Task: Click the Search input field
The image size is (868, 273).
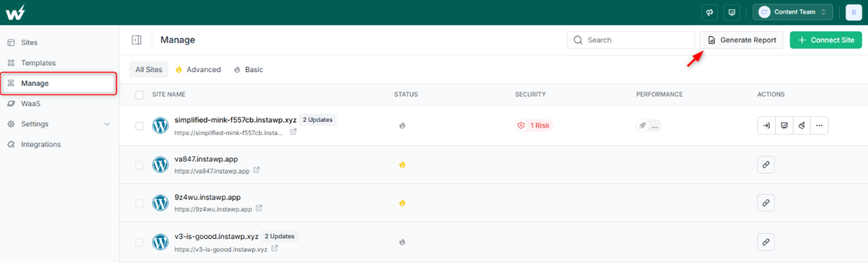Action: click(631, 40)
